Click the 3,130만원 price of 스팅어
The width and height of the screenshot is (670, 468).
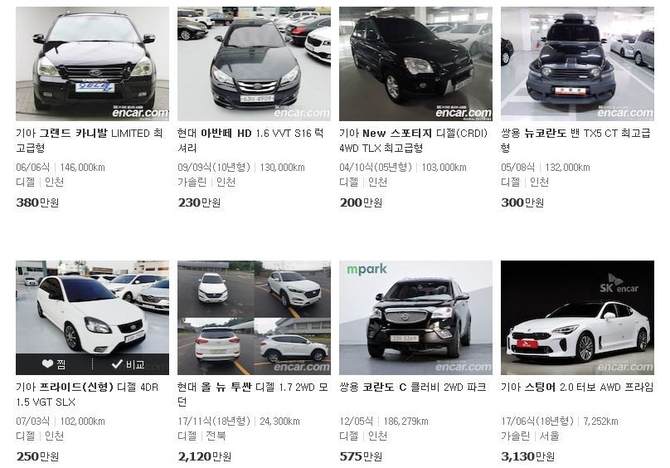(x=528, y=456)
